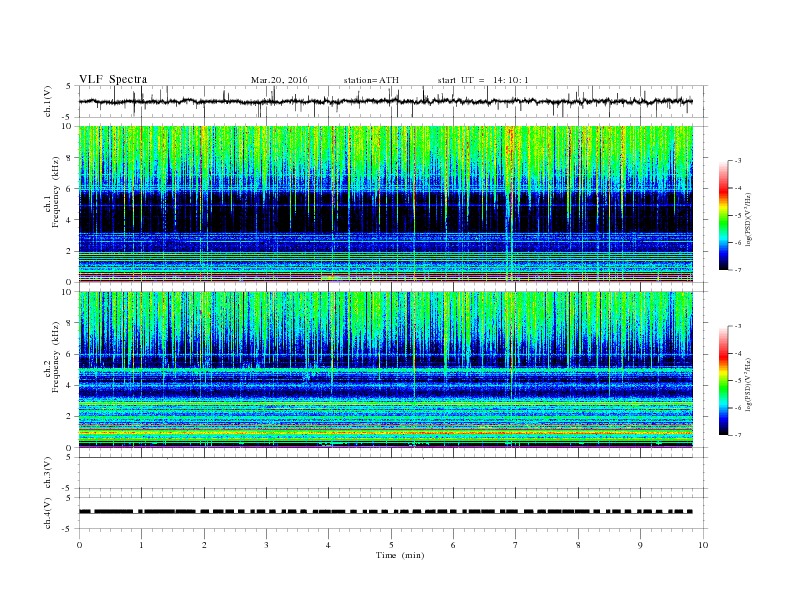The width and height of the screenshot is (792, 612).
Task: Click the color bar beside ch.1 spectrogram
Action: [724, 216]
